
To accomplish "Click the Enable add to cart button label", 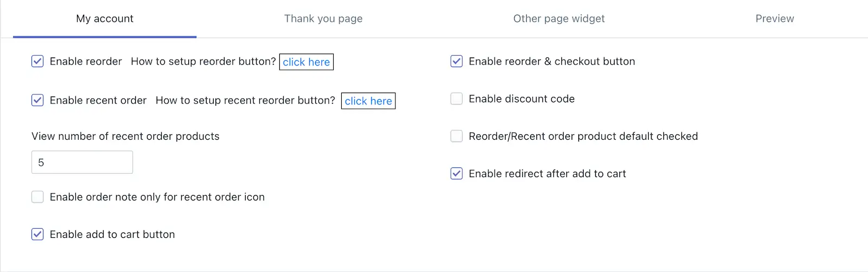I will 112,234.
